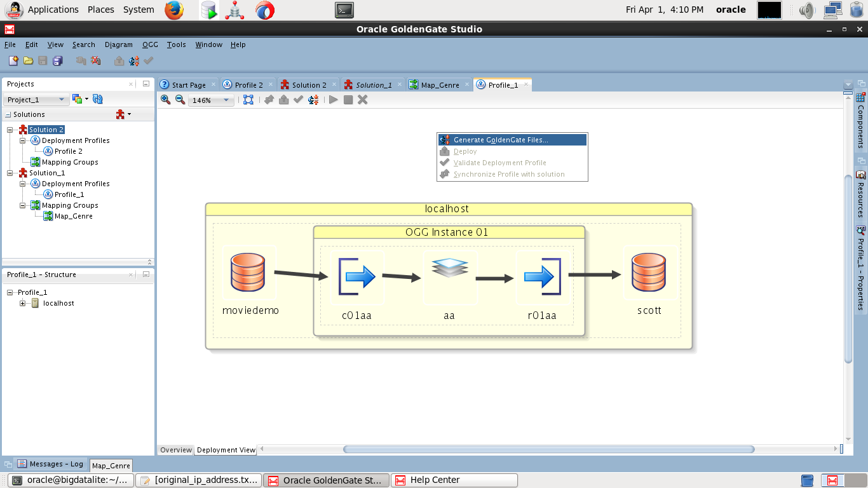The image size is (868, 488).
Task: Choose Generate GoldenGate Files context item
Action: [x=512, y=140]
